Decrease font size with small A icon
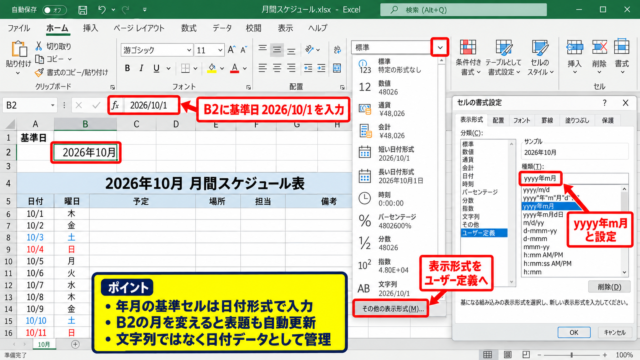This screenshot has width=640, height=360. pos(244,50)
